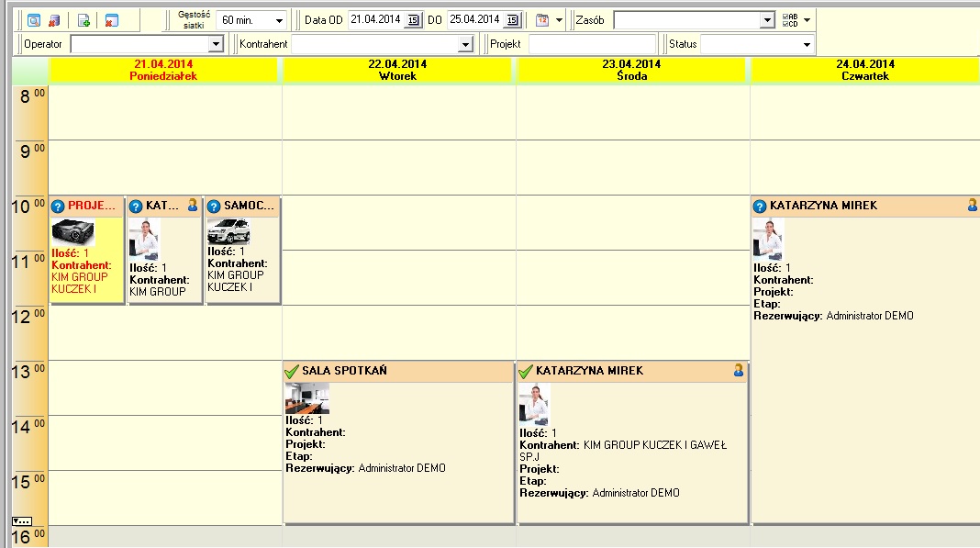Click 'Administrator DEMO' in Thursday reservation
Viewport: 980px width, 548px height.
pyautogui.click(x=870, y=316)
